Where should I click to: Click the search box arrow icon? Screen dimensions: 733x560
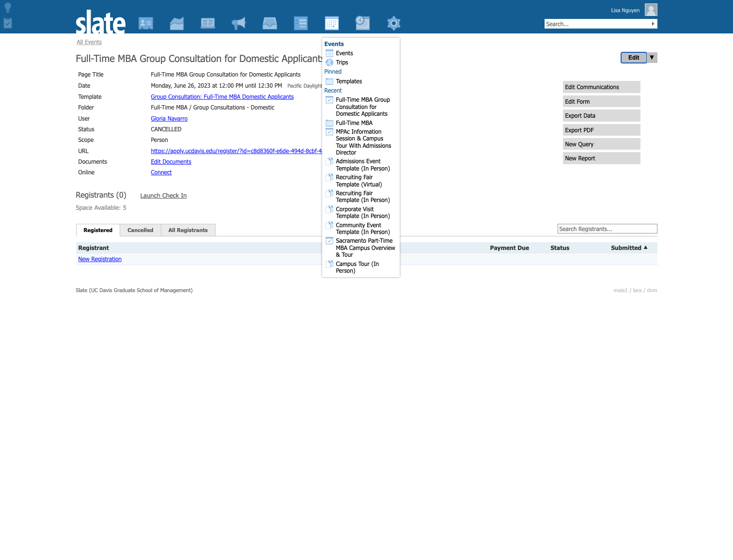click(653, 24)
